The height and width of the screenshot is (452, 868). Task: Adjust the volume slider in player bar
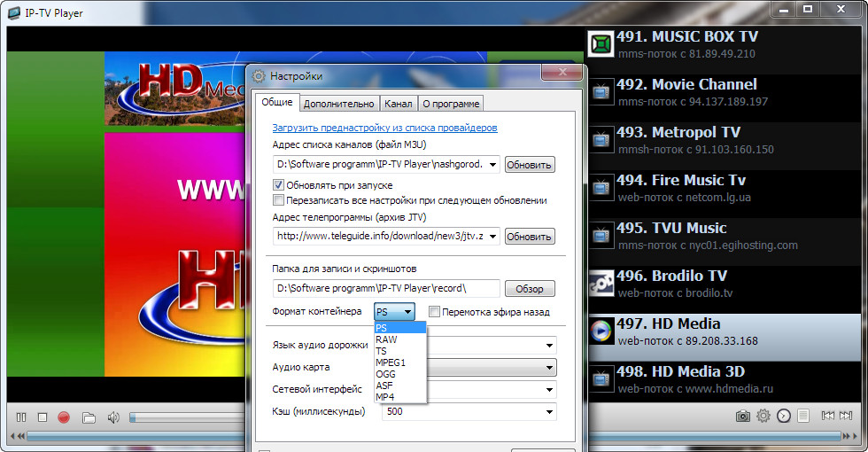coord(187,417)
